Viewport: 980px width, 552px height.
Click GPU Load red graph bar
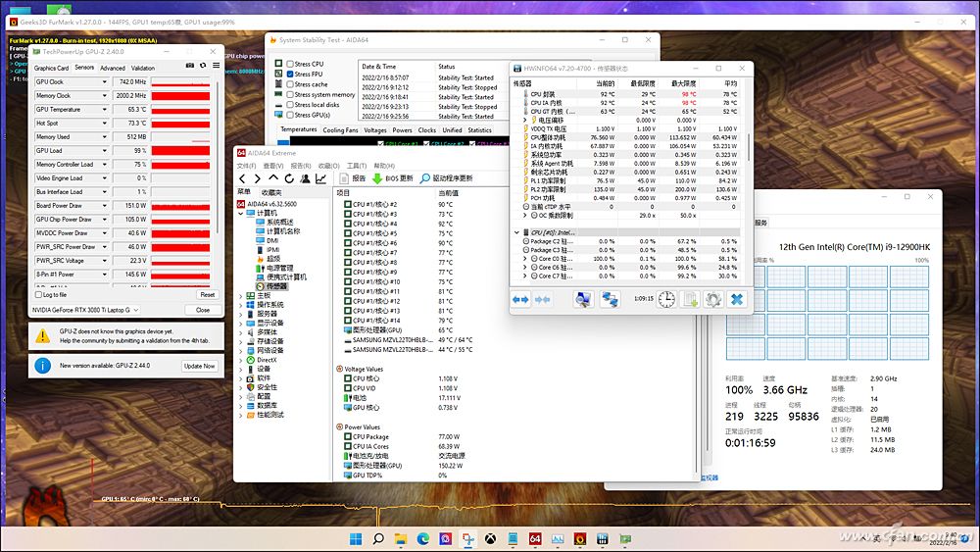click(x=180, y=151)
